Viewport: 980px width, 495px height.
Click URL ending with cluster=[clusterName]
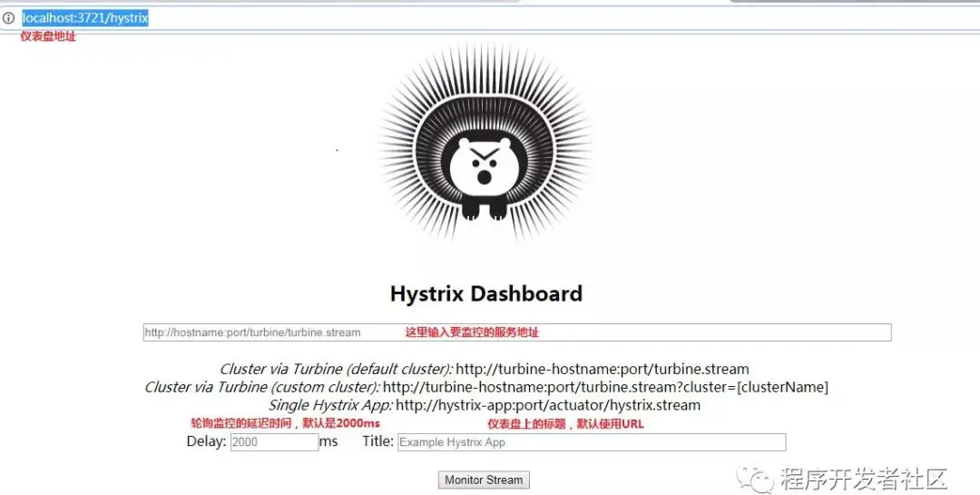coord(605,387)
